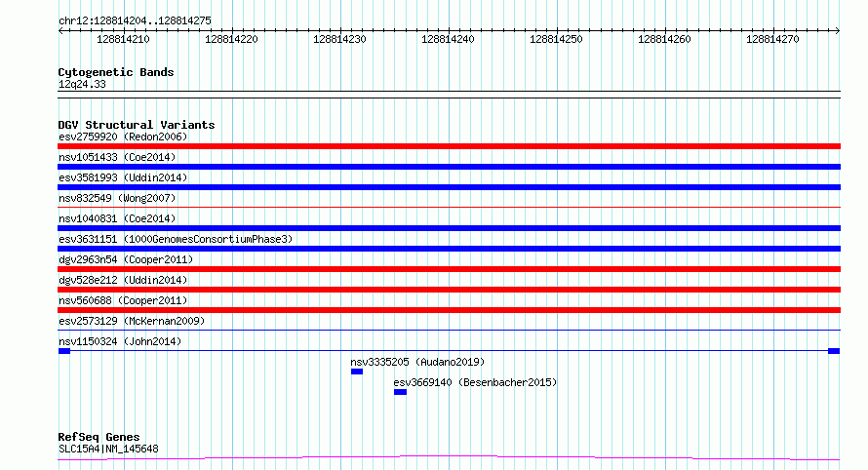Screen dimensions: 868x470
Task: Open esv3669140 (Besenbacher2015) variant label
Action: [x=475, y=382]
